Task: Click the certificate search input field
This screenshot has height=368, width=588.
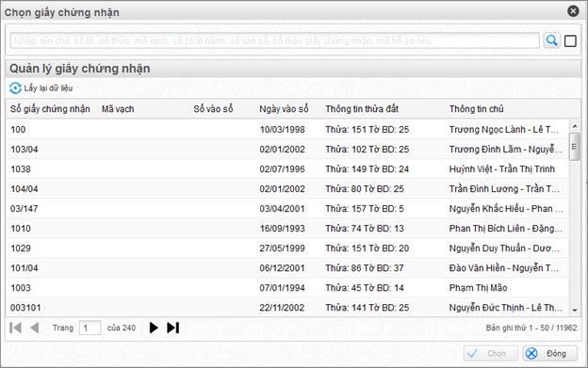Action: click(x=275, y=40)
